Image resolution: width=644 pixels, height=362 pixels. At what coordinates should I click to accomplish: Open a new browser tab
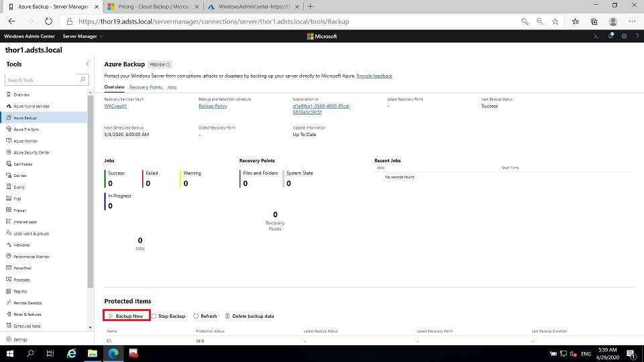pyautogui.click(x=311, y=7)
